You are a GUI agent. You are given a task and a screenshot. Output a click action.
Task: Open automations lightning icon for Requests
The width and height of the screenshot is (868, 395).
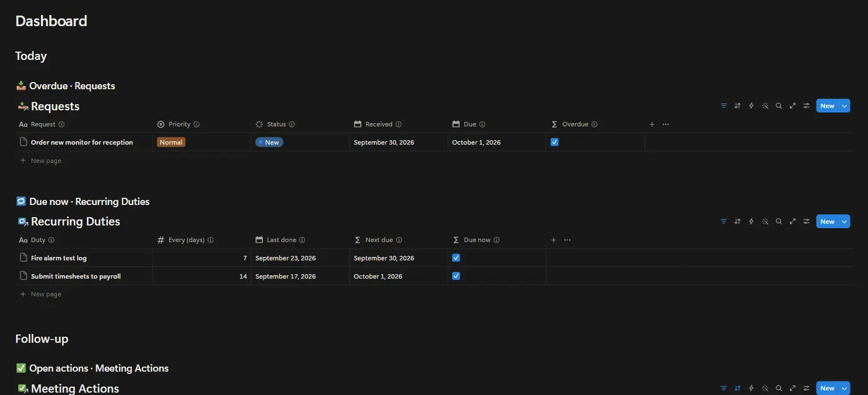[751, 106]
